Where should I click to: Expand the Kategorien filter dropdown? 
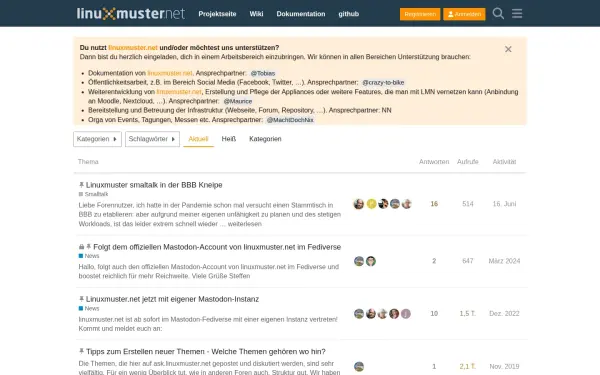pos(97,139)
